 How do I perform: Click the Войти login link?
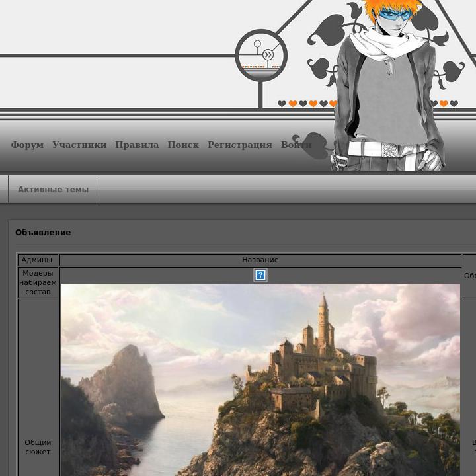(x=296, y=145)
